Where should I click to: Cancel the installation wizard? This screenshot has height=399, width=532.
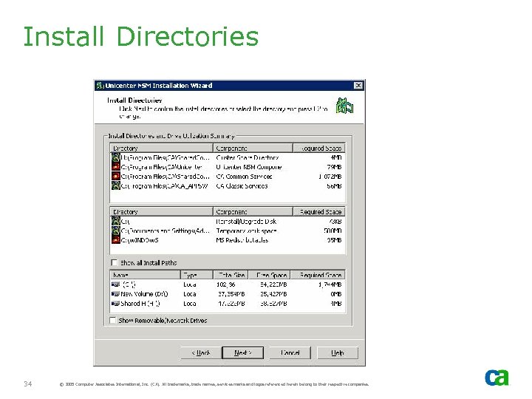pos(290,352)
